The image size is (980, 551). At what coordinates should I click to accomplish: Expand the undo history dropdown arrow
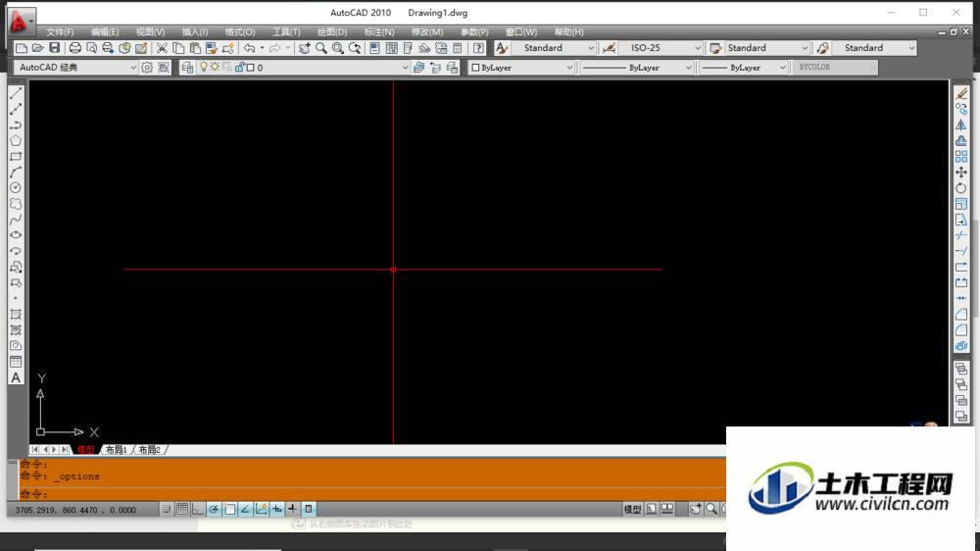[x=262, y=48]
